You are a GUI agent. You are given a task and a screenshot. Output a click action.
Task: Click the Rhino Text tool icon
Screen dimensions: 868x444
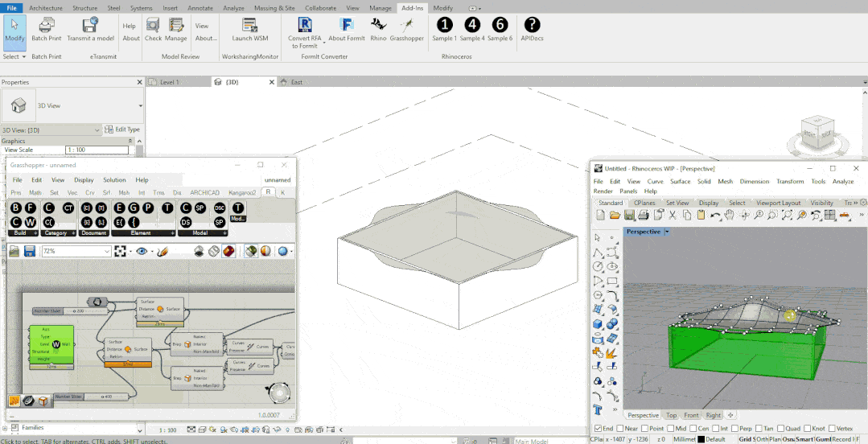tap(598, 409)
